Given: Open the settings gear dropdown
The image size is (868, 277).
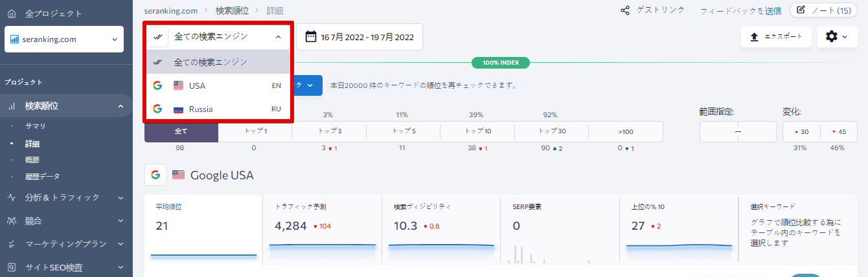Looking at the screenshot, I should (837, 37).
